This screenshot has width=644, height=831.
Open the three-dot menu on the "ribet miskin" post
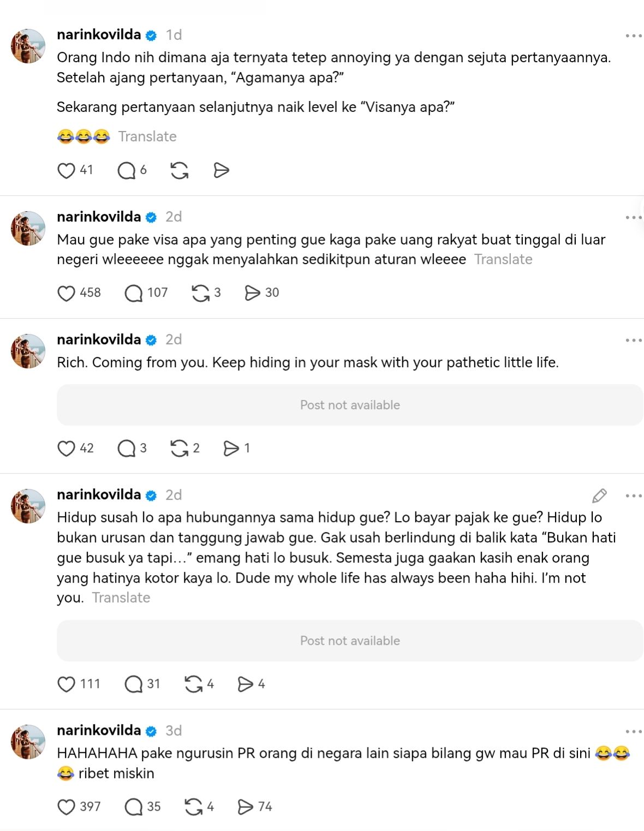634,731
